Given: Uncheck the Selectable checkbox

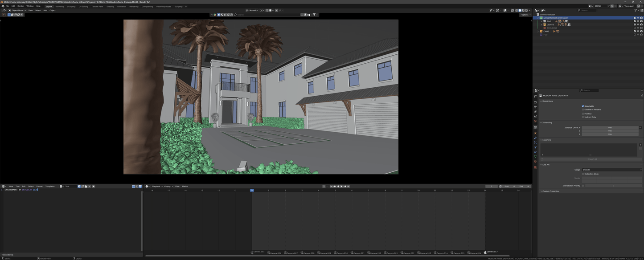Looking at the screenshot, I should (x=582, y=106).
